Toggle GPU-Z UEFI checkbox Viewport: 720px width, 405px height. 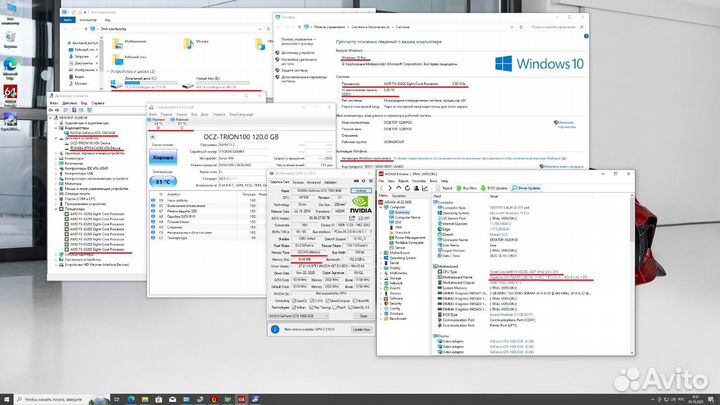(x=360, y=218)
